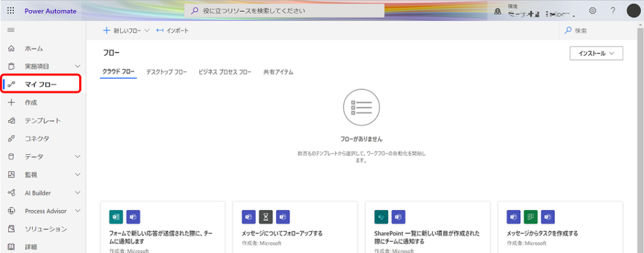Viewport: 644px width, 253px height.
Task: Click the Power Automate title link
Action: point(50,11)
